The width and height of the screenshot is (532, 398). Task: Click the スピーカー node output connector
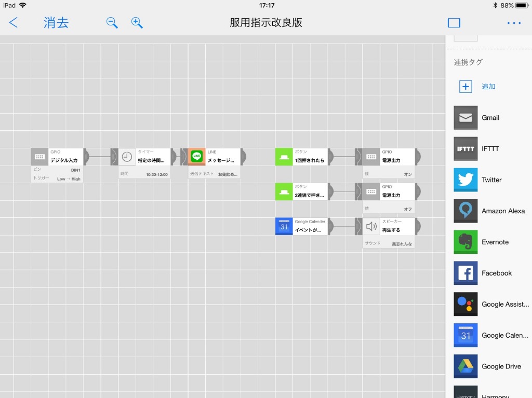tap(418, 226)
